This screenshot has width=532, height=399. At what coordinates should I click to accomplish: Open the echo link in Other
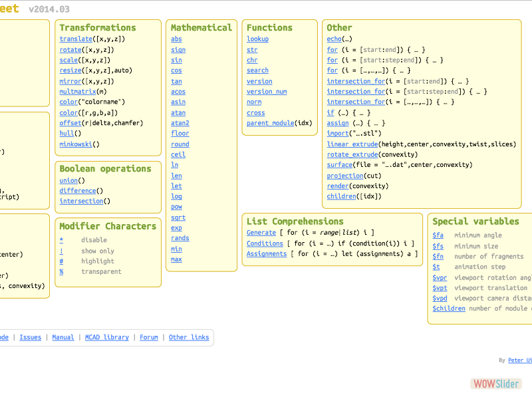click(x=334, y=39)
